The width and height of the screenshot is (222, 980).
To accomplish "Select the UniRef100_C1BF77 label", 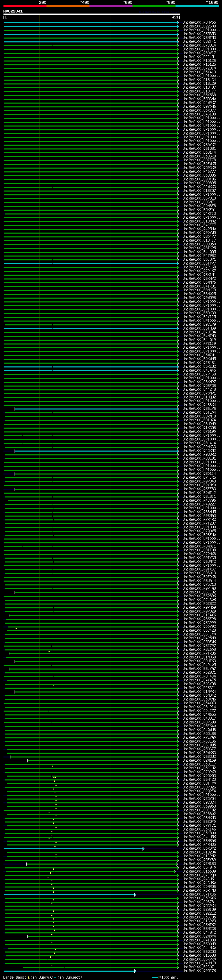I will 199,91.
